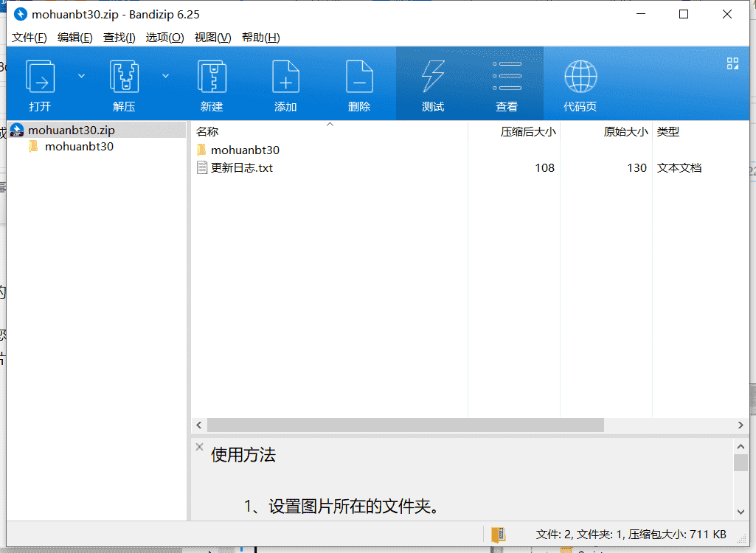
Task: Click compressed size value 108
Action: pyautogui.click(x=544, y=168)
